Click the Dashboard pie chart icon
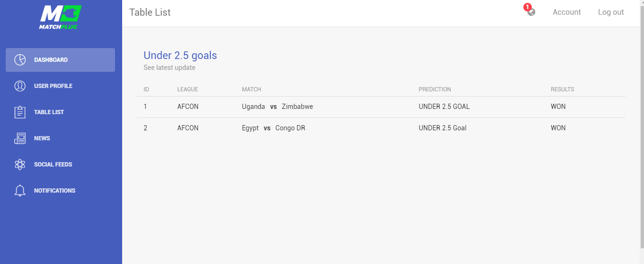The height and width of the screenshot is (264, 644). (x=20, y=60)
